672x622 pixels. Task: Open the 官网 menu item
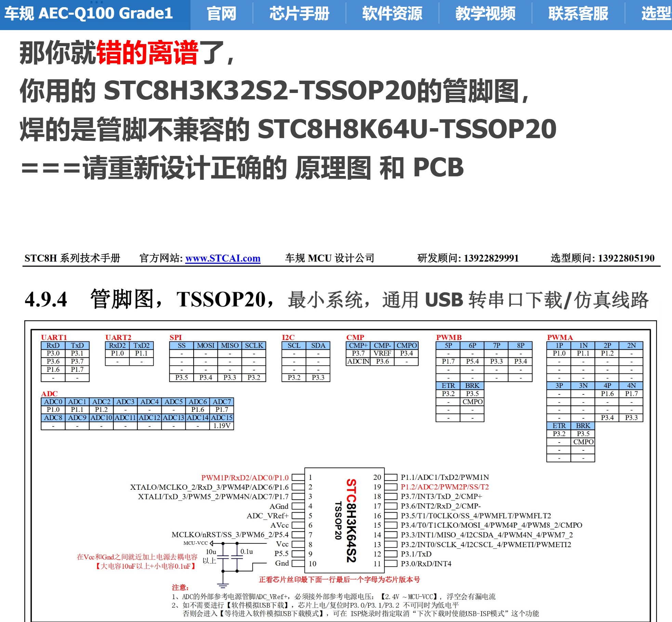pos(221,14)
